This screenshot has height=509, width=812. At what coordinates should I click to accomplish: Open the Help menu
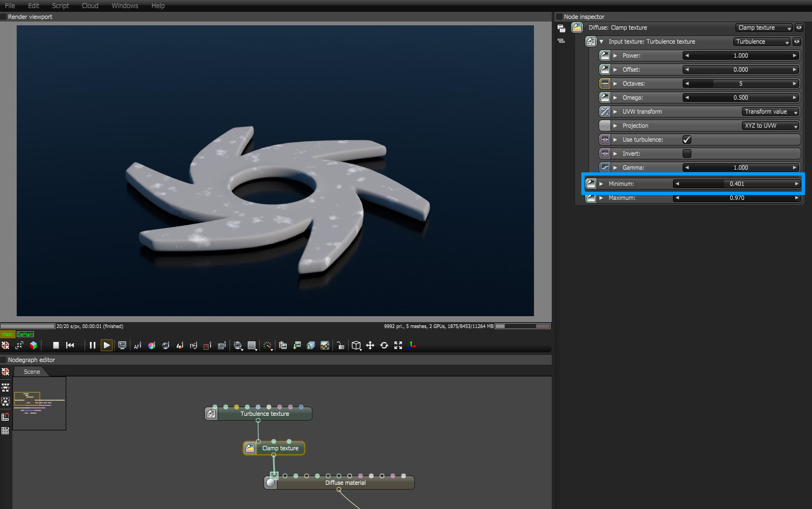pos(158,5)
